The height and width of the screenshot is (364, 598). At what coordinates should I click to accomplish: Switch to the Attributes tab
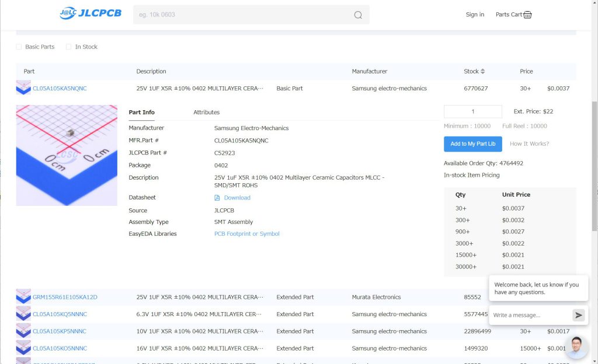206,112
